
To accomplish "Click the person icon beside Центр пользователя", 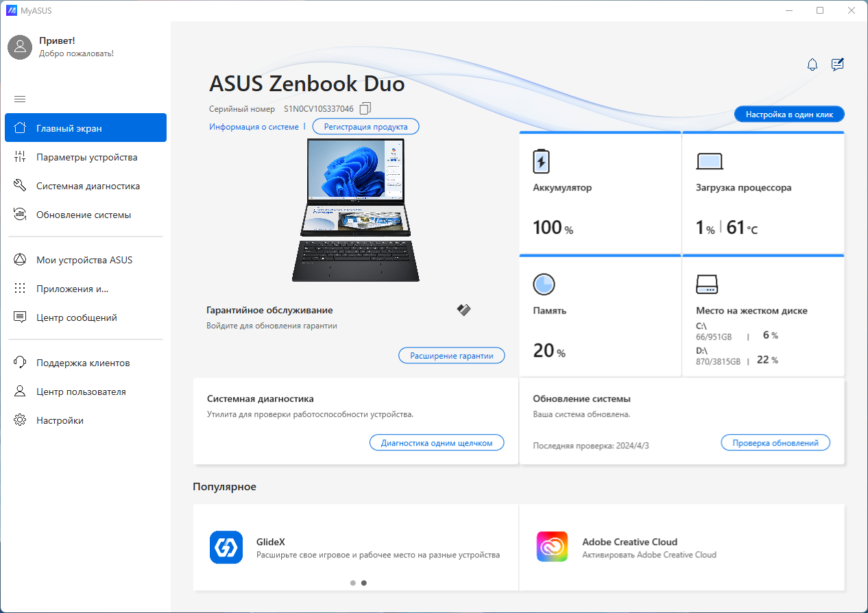I will coord(21,392).
